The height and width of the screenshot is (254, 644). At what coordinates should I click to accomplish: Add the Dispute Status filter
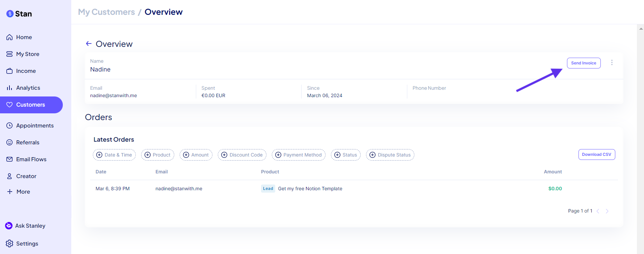tap(390, 155)
